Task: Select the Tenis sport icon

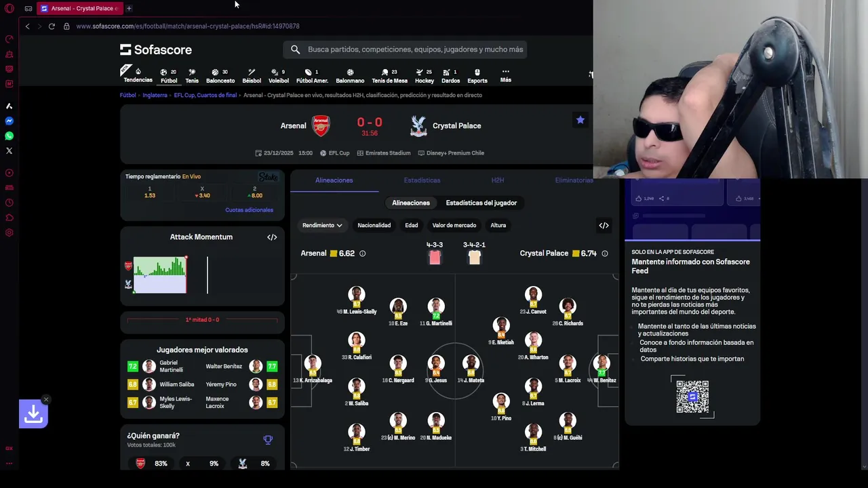Action: (192, 72)
